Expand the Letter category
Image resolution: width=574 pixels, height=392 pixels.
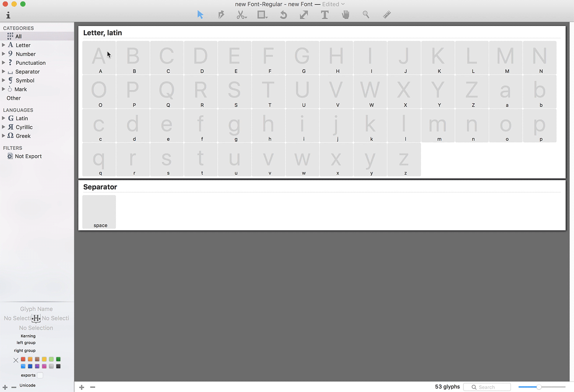tap(3, 45)
